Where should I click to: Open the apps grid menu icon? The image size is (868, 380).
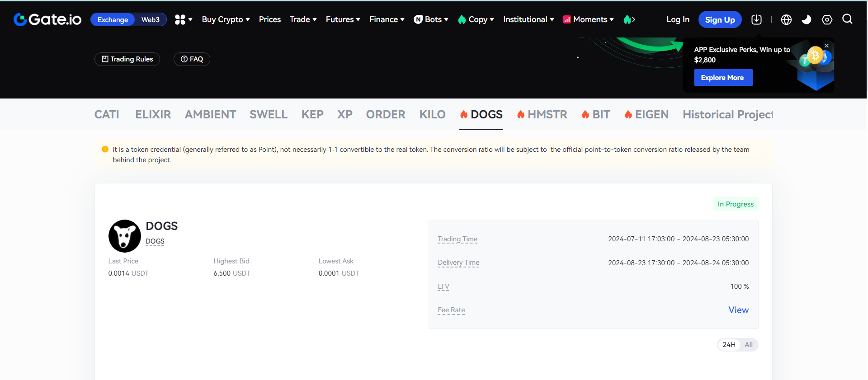180,19
